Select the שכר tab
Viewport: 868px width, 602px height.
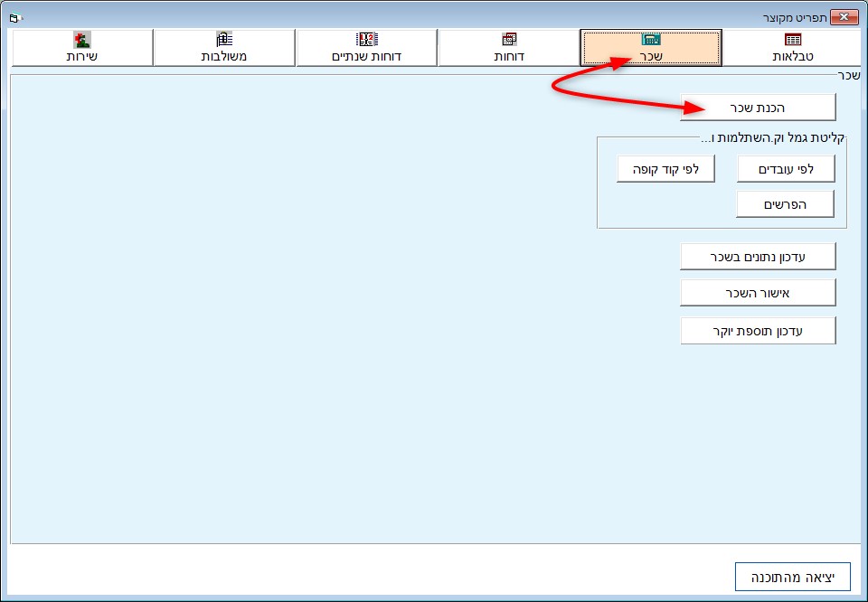pos(651,48)
